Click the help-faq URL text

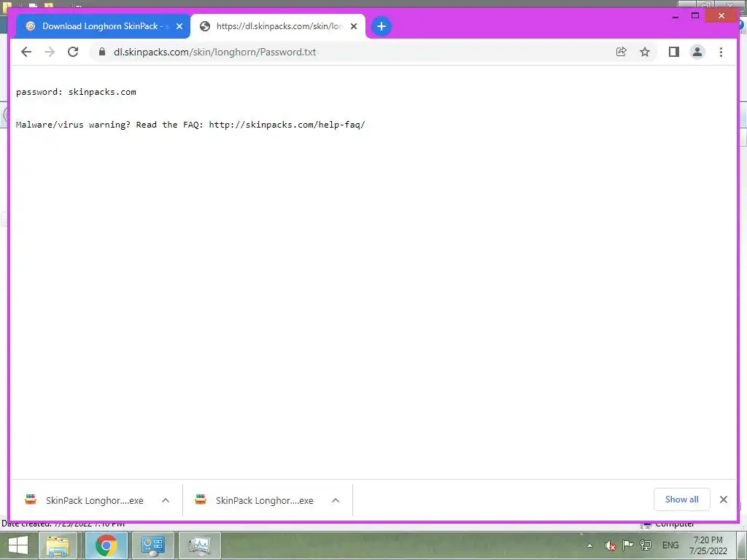point(287,125)
